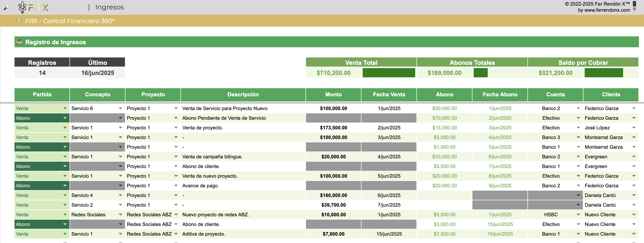The width and height of the screenshot is (644, 243).
Task: Click the Ingresos page title
Action: [x=109, y=7]
